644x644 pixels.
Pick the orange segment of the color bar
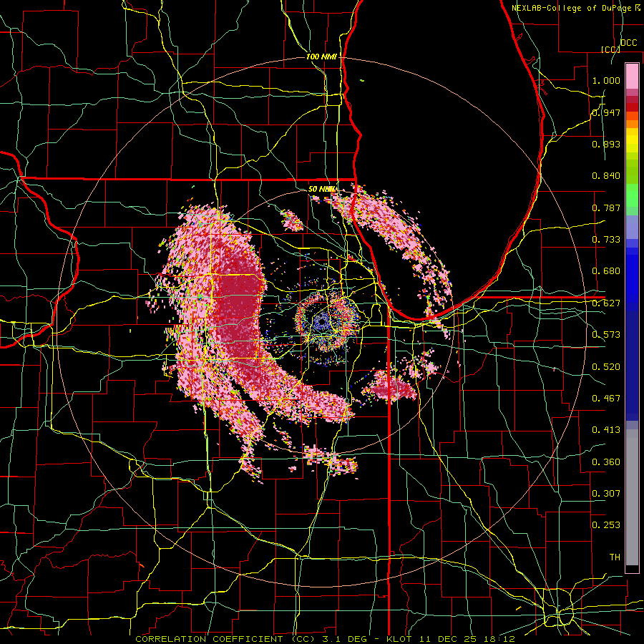tap(632, 124)
